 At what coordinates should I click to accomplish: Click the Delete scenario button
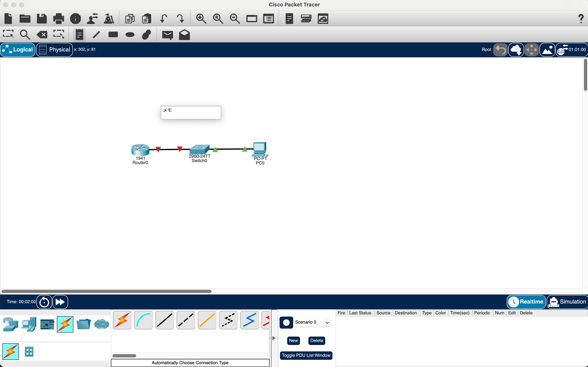(316, 341)
